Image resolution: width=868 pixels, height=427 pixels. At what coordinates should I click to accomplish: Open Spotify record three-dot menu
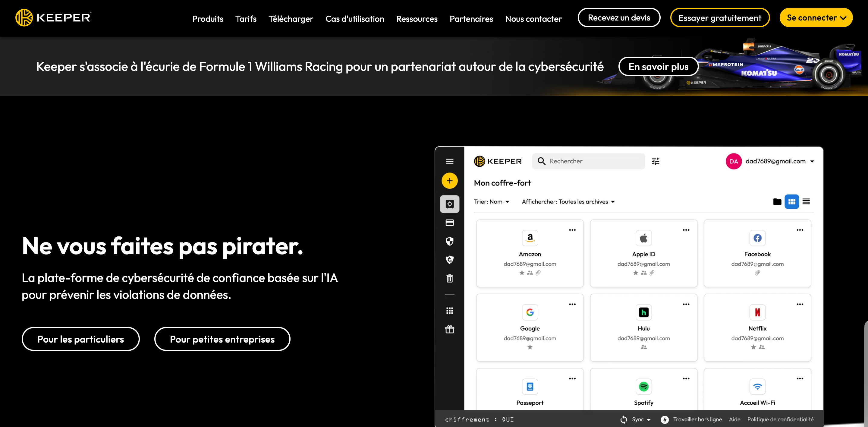tap(686, 379)
